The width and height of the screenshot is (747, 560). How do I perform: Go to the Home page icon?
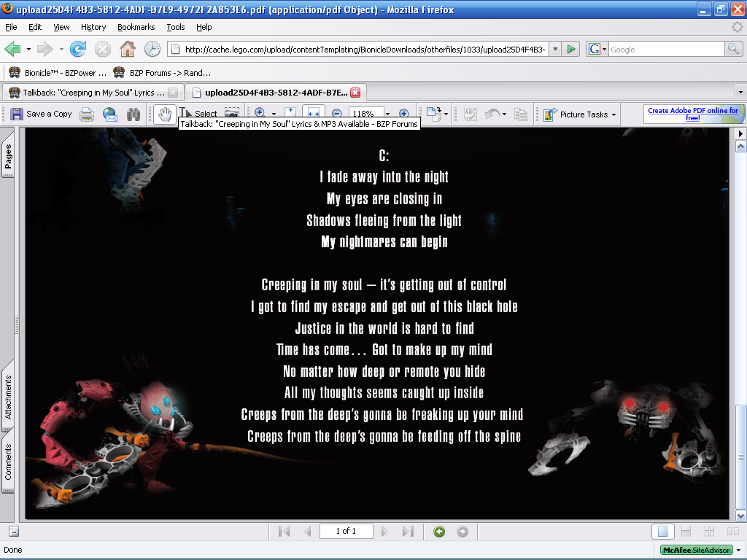127,49
